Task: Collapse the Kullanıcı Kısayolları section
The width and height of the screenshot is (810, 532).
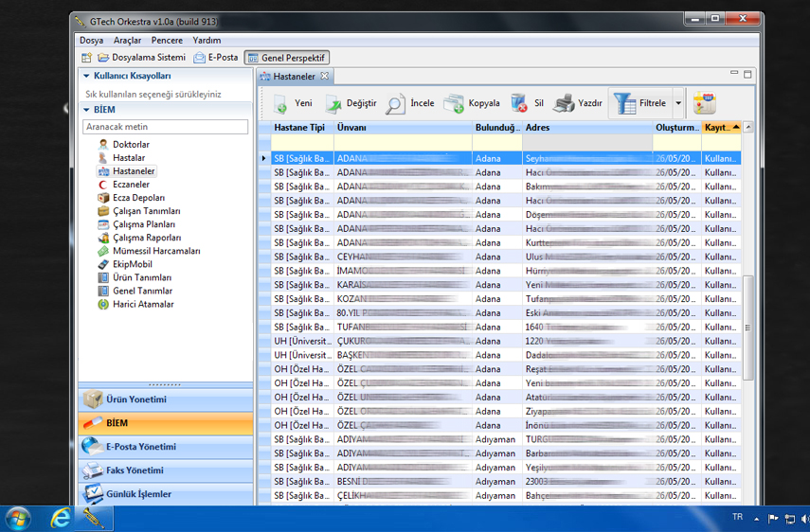Action: [86, 76]
